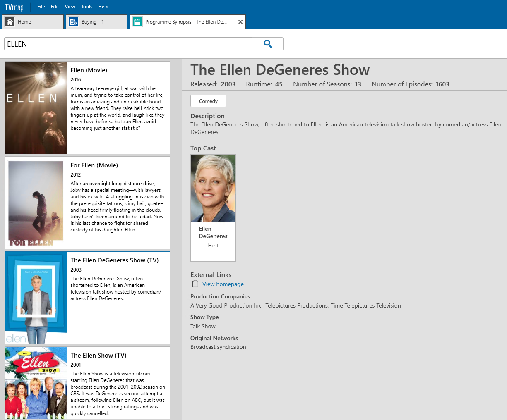Click the Buying tab document icon
The image size is (507, 420).
click(x=74, y=22)
